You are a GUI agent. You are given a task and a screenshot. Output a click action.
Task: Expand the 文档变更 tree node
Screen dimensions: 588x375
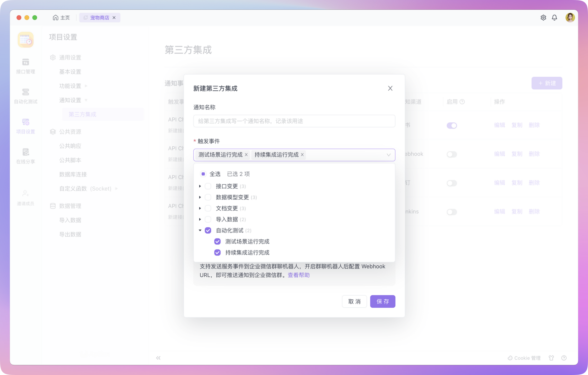pyautogui.click(x=200, y=208)
